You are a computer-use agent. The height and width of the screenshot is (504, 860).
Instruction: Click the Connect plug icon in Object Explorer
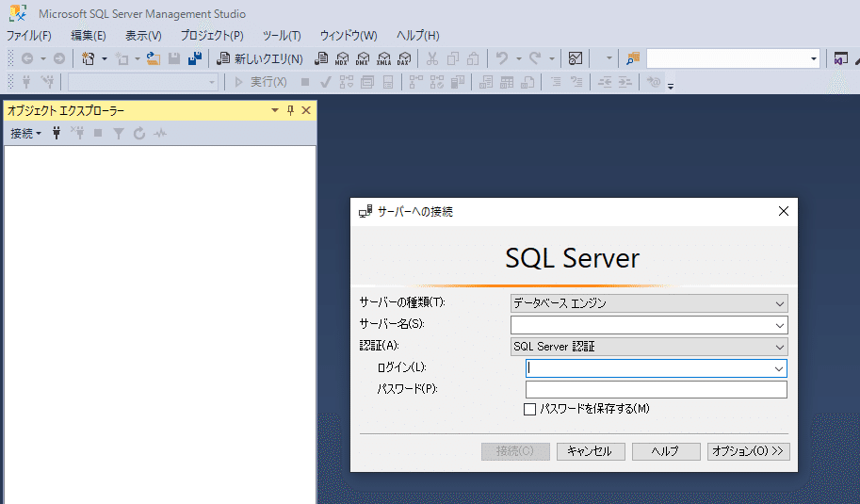(56, 133)
